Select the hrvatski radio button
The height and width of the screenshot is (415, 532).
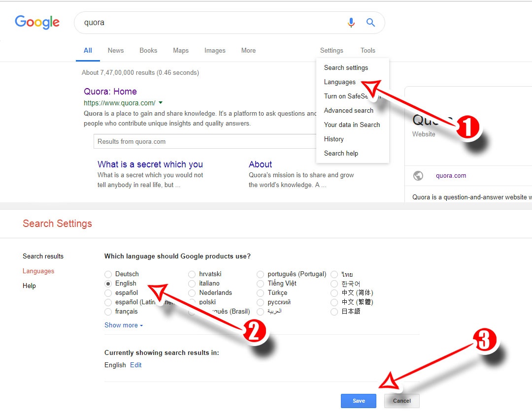(192, 274)
